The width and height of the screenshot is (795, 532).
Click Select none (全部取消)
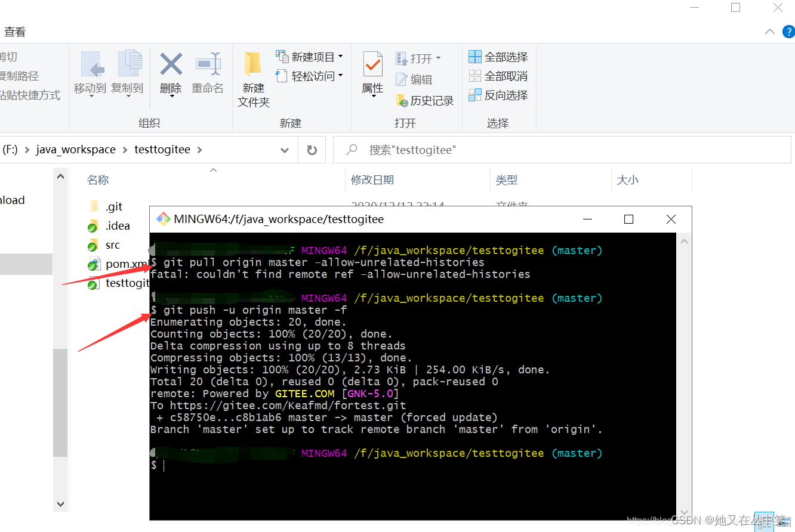coord(498,76)
